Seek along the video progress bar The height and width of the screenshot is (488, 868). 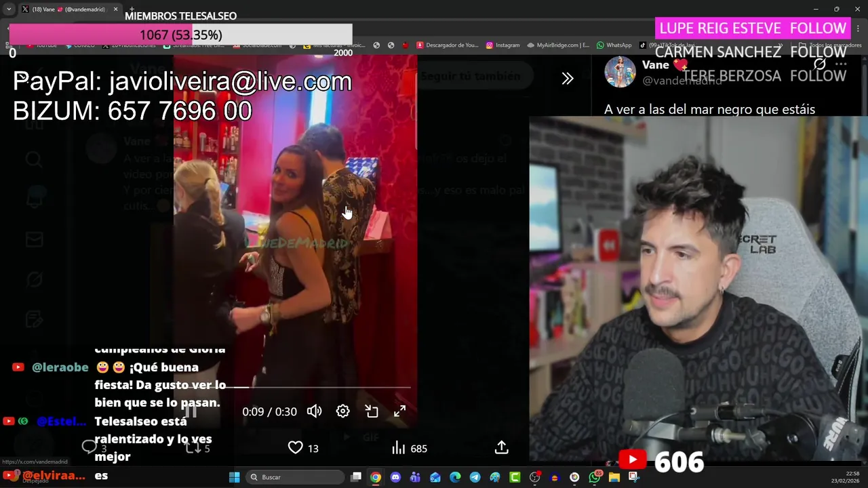(295, 387)
